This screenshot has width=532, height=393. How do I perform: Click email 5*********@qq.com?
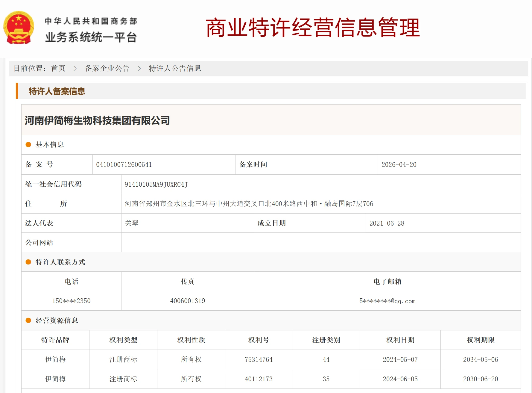point(387,301)
